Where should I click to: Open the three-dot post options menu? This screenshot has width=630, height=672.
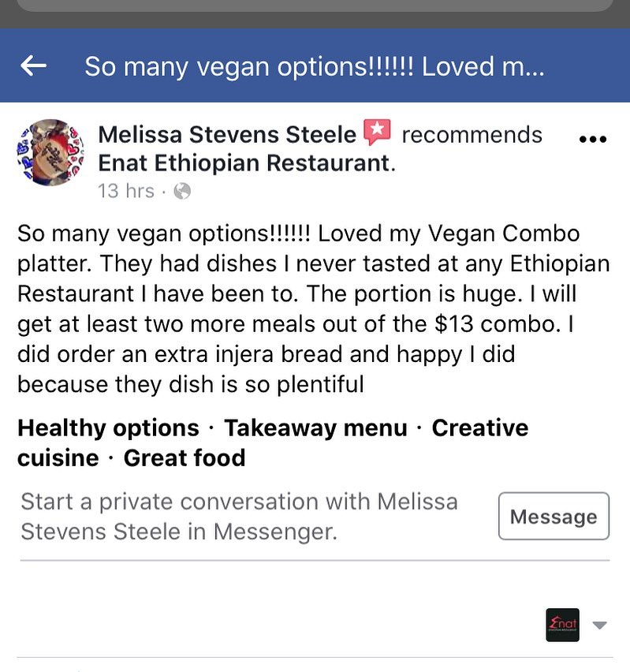593,139
